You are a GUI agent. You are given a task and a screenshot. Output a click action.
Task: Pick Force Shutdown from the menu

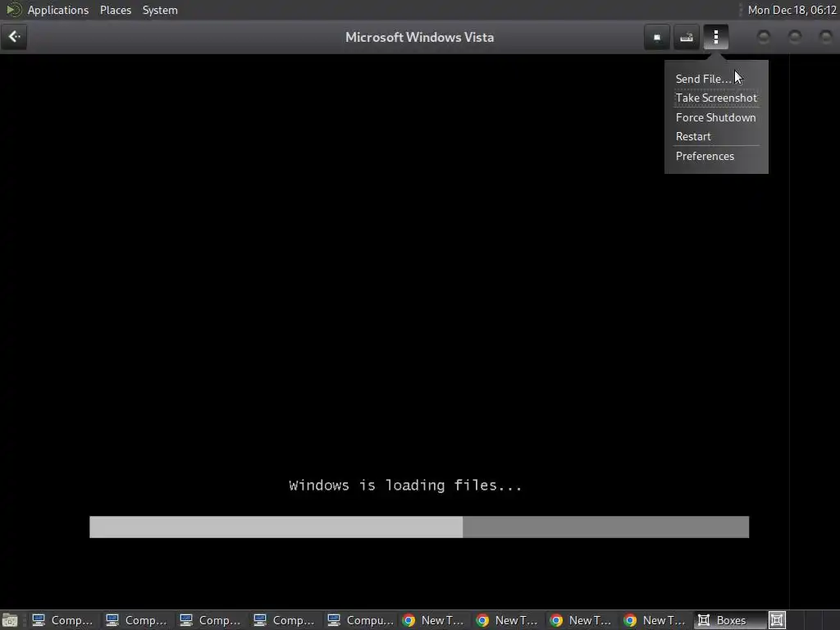pos(716,117)
